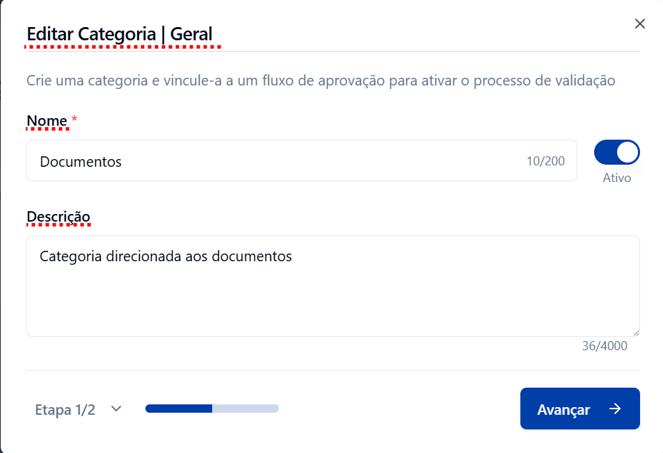Viewport: 663px width, 453px height.
Task: Click the red required asterisk beside Nome
Action: coord(74,121)
